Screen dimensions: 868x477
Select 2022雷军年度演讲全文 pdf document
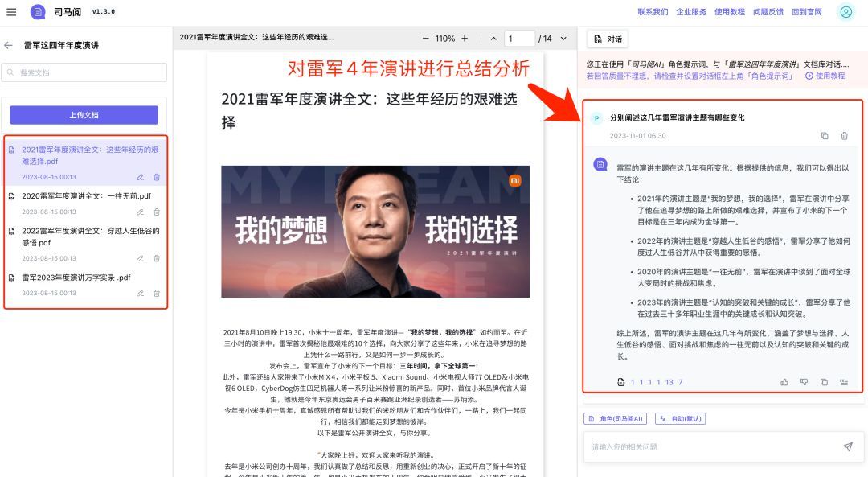point(90,236)
